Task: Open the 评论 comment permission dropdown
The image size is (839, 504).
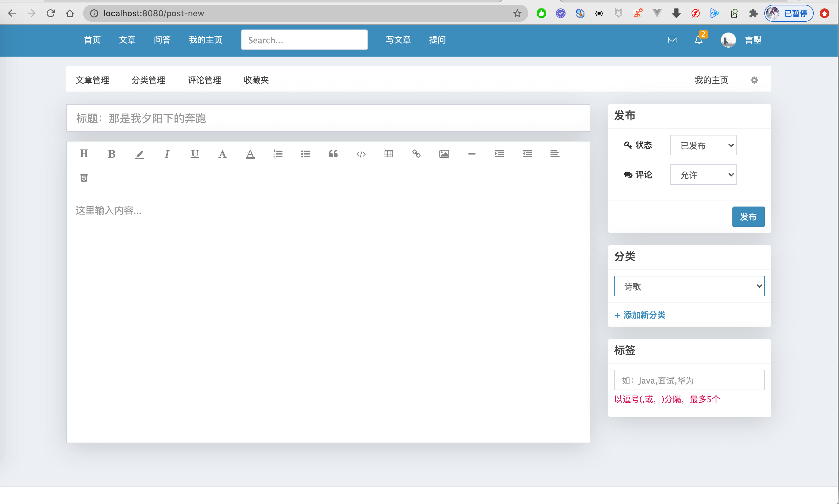Action: click(x=703, y=175)
